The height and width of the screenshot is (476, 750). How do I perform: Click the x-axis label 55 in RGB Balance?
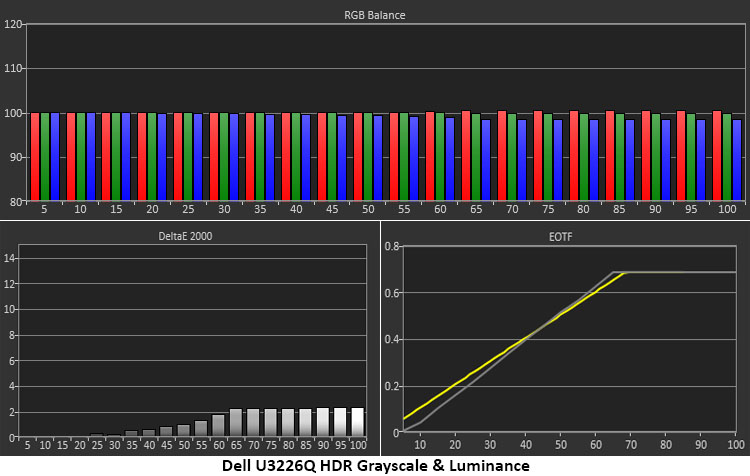pyautogui.click(x=404, y=210)
